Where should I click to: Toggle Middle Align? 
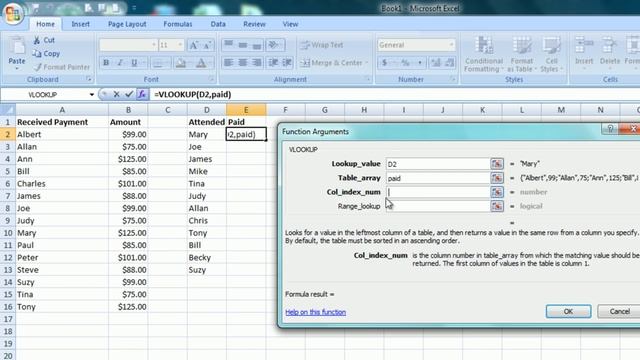(x=242, y=45)
